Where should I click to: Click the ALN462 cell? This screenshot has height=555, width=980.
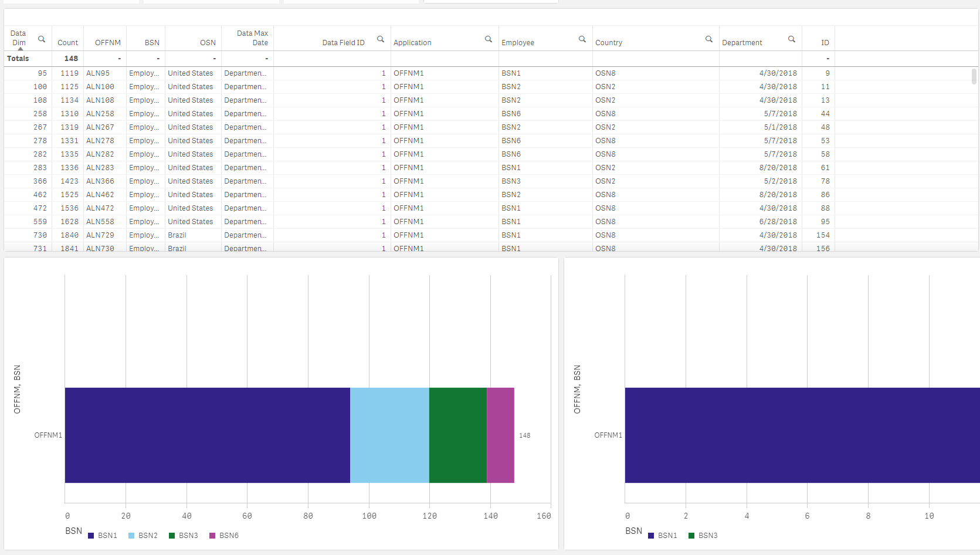pos(100,195)
